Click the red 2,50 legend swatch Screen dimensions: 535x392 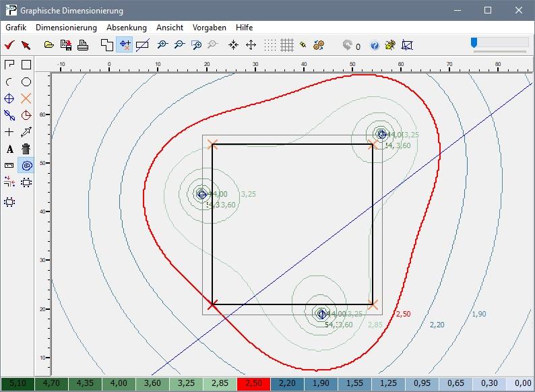click(253, 384)
